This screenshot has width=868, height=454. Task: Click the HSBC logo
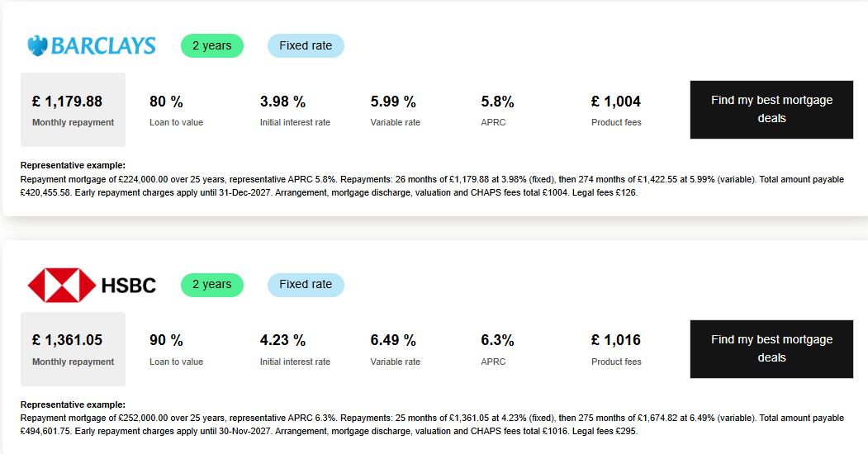(92, 285)
